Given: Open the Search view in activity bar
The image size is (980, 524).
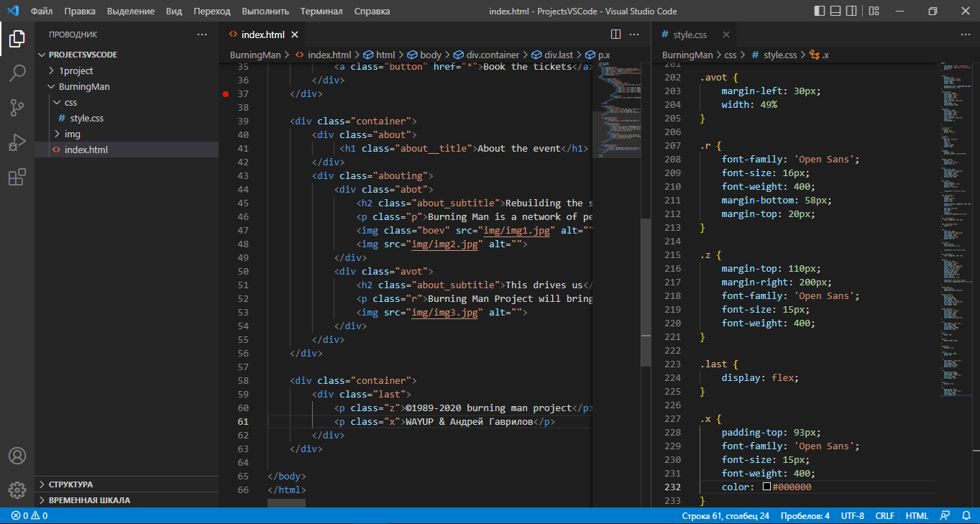Looking at the screenshot, I should coord(17,73).
